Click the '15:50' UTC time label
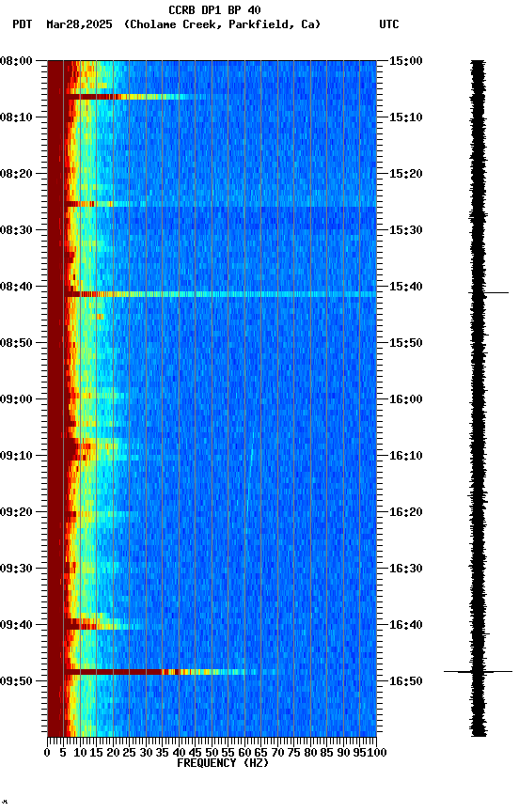 pyautogui.click(x=405, y=343)
